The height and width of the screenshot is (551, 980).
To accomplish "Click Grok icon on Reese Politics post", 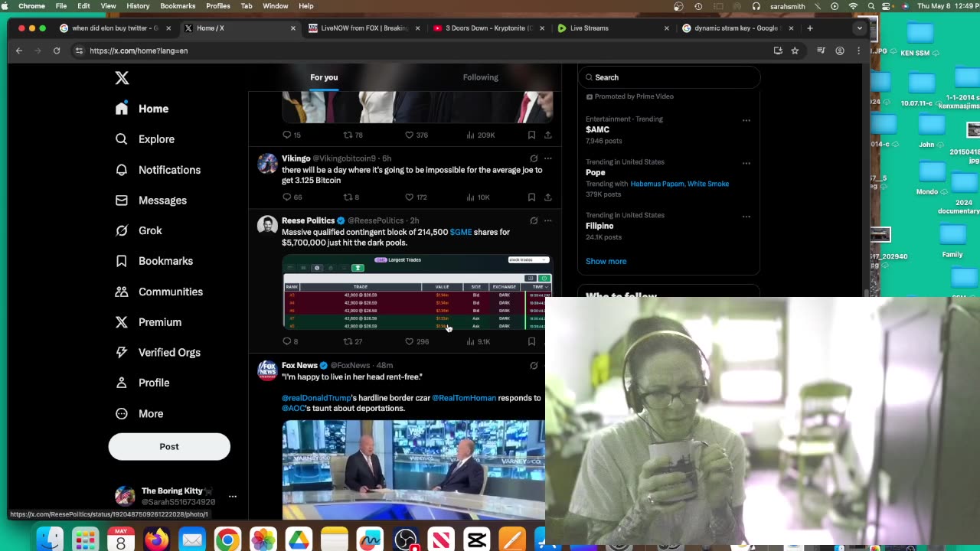I will (534, 220).
